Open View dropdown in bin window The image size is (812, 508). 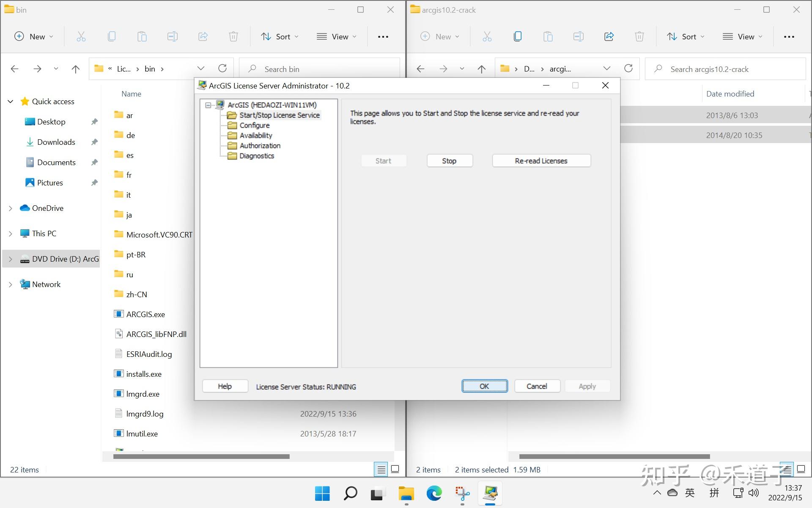click(337, 37)
